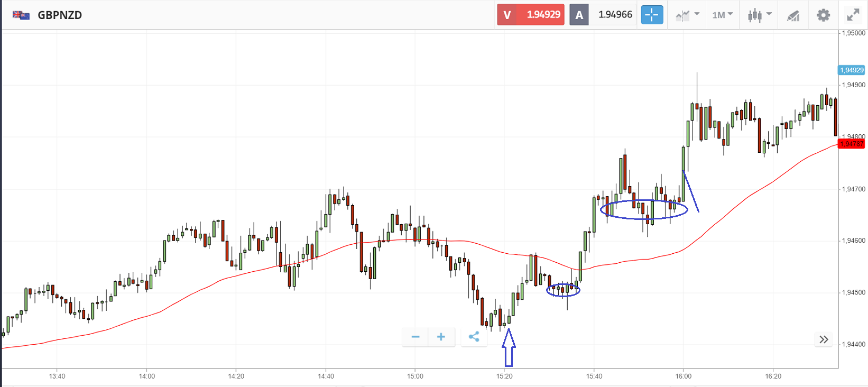This screenshot has height=387, width=868.
Task: Share the chart
Action: coord(474,337)
